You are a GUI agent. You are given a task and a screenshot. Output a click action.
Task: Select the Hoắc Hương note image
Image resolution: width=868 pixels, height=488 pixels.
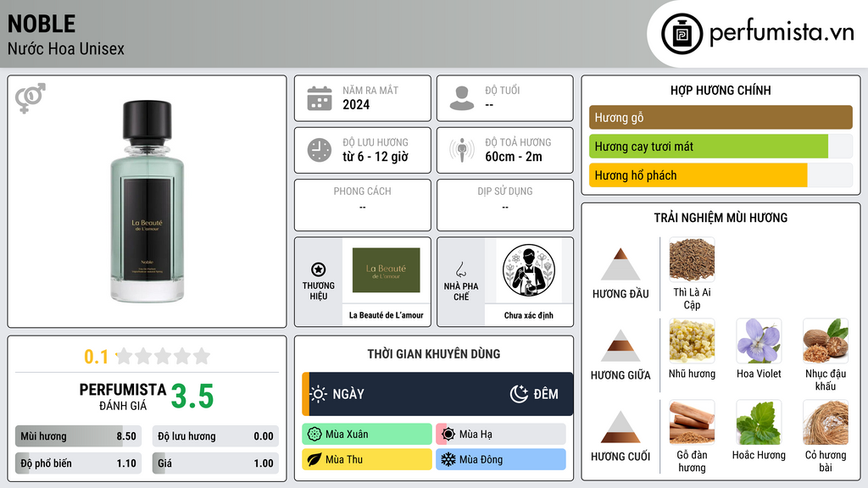759,422
